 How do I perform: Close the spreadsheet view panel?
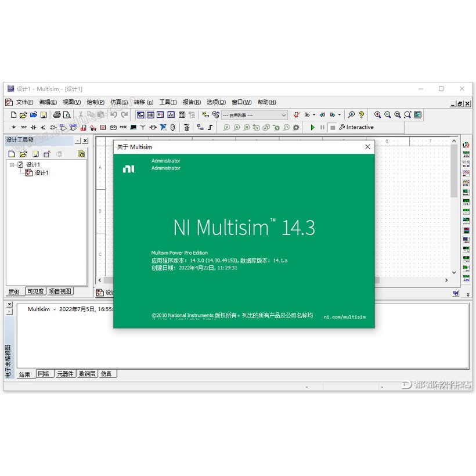point(9,304)
